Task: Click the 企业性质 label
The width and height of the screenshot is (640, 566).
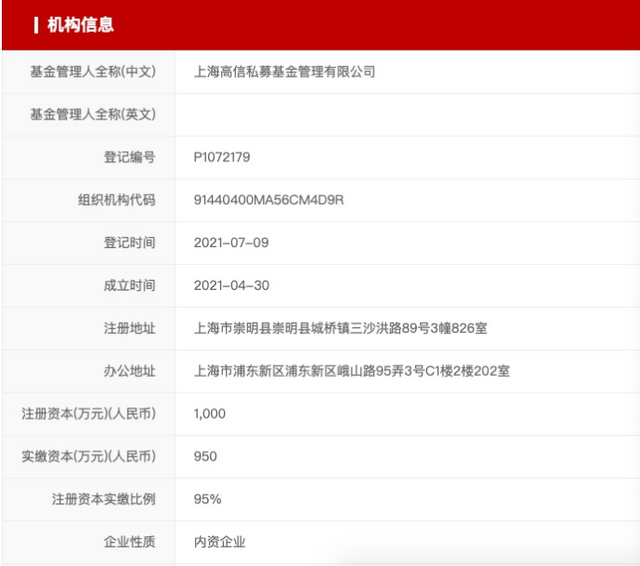Action: [x=129, y=542]
